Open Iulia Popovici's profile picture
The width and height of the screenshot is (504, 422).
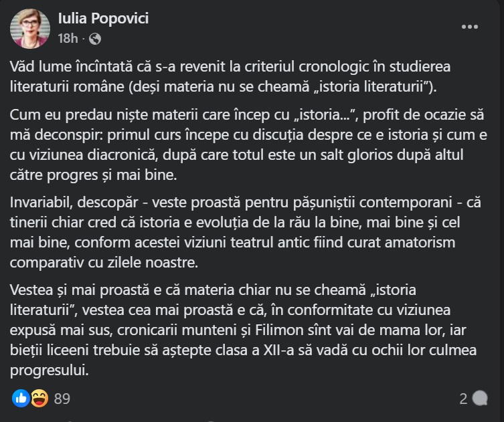[x=29, y=29]
